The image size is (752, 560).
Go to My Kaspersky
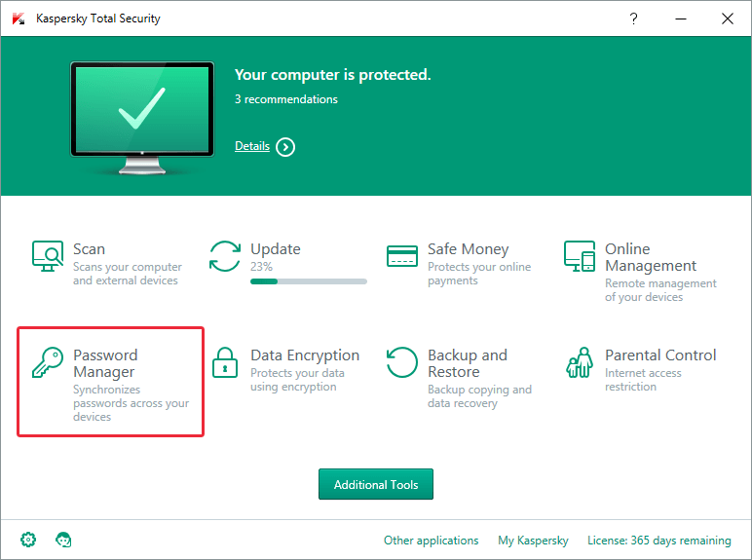(x=533, y=541)
